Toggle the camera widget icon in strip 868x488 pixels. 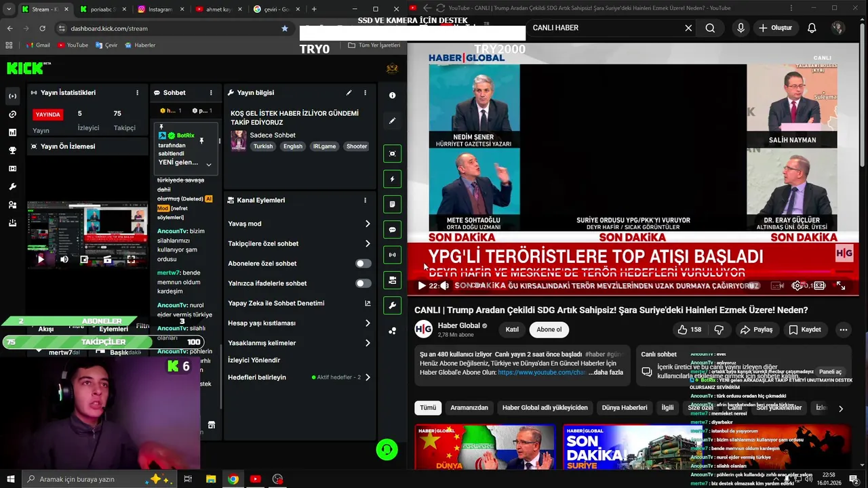(392, 281)
